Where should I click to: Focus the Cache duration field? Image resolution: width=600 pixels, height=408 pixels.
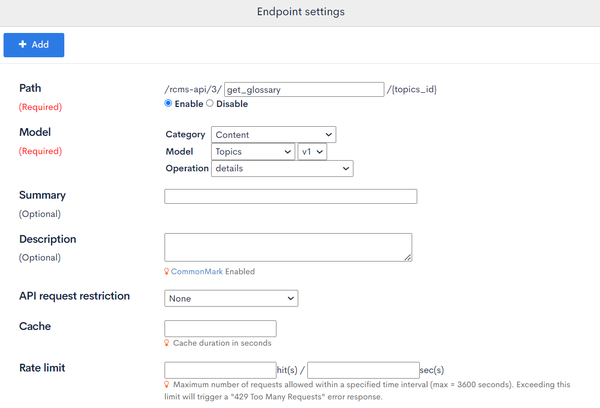220,328
